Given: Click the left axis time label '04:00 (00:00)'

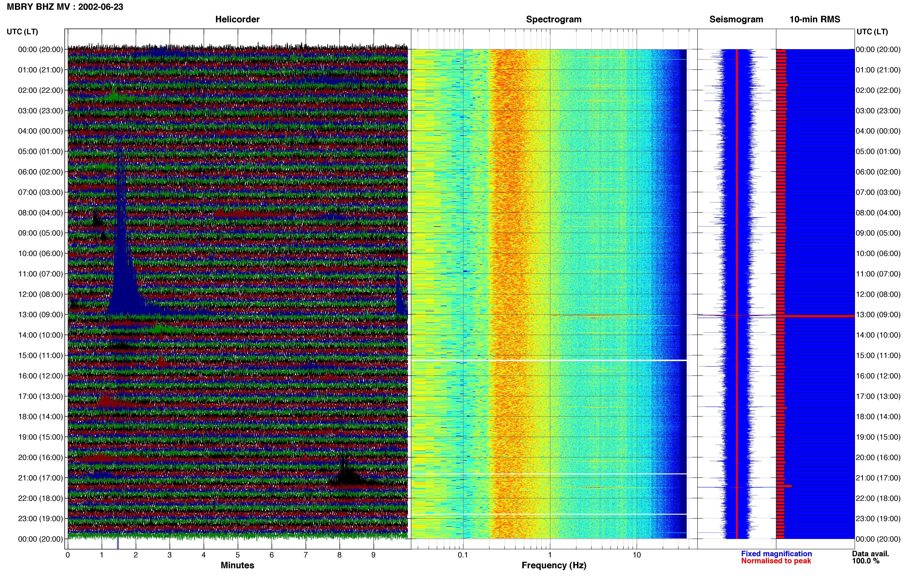Looking at the screenshot, I should point(41,131).
